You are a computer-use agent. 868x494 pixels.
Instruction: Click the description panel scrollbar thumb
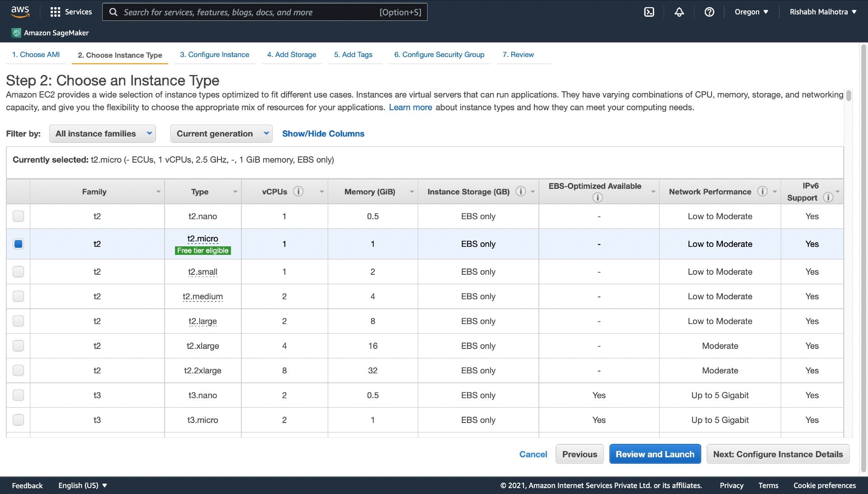pyautogui.click(x=849, y=95)
